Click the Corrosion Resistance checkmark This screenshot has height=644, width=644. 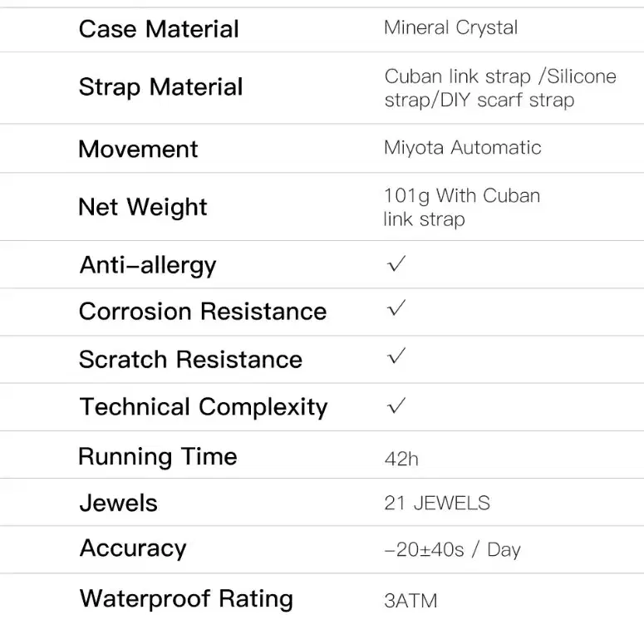(x=396, y=308)
